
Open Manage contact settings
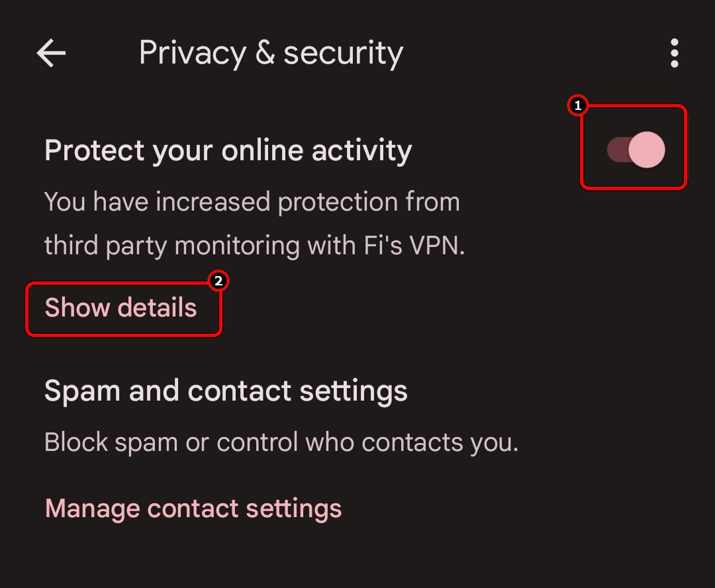193,508
